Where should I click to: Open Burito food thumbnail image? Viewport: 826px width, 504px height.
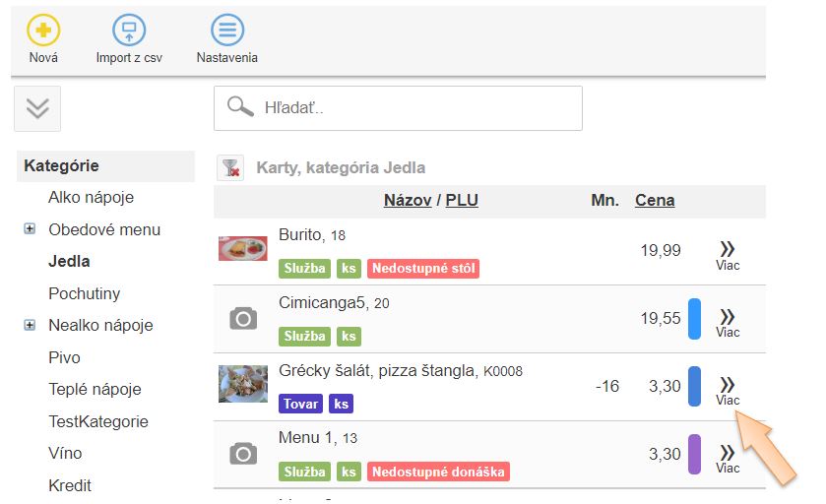[x=243, y=249]
